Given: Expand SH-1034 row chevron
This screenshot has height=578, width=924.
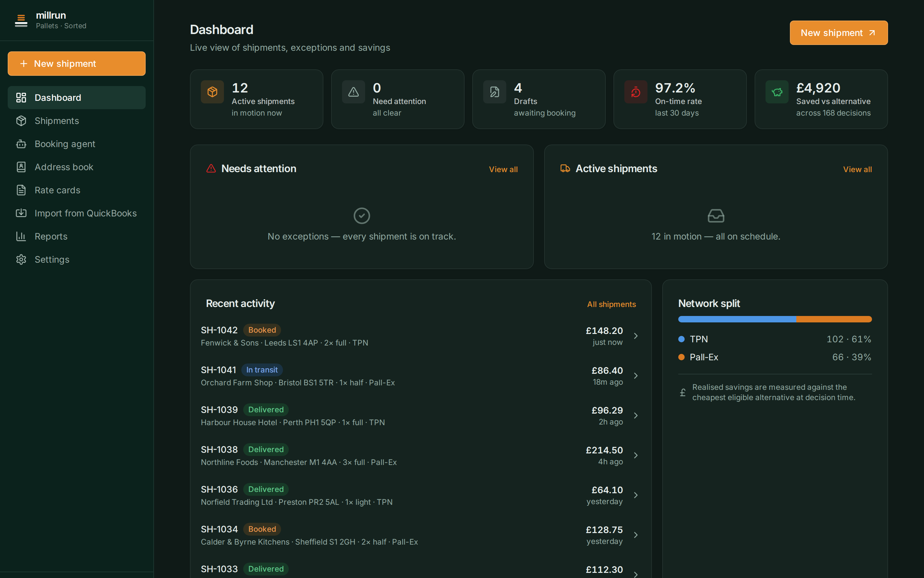Looking at the screenshot, I should click(636, 535).
